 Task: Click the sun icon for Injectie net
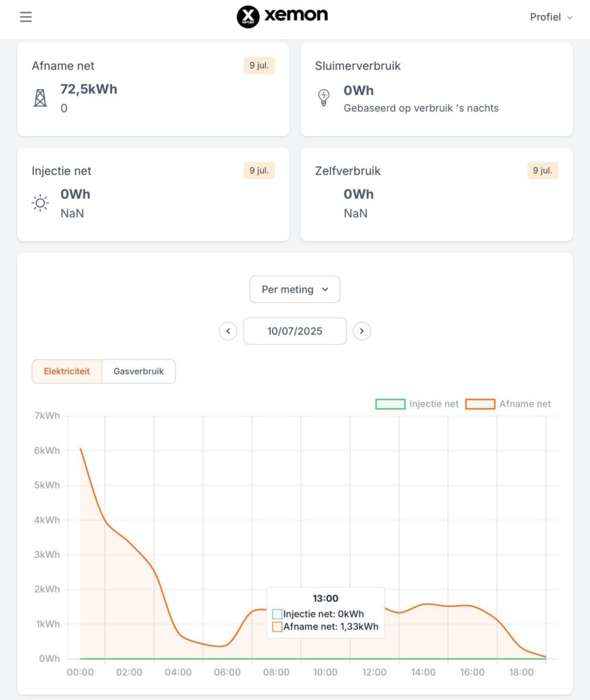click(x=40, y=203)
